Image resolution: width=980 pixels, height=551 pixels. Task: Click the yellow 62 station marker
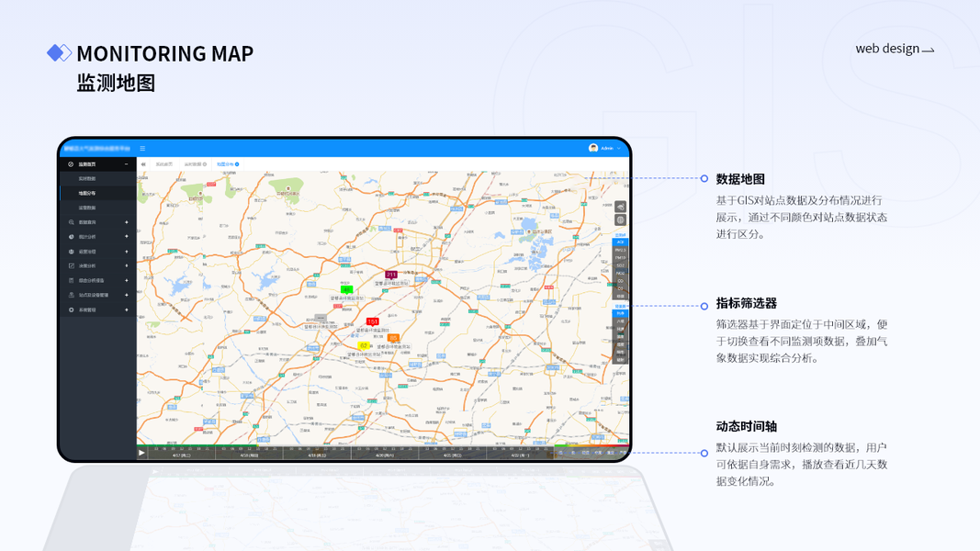coord(364,345)
